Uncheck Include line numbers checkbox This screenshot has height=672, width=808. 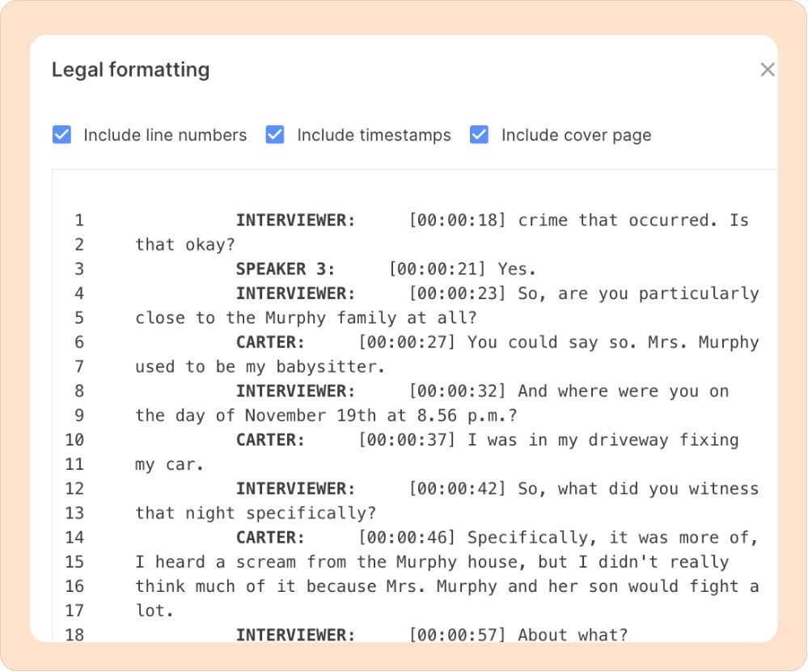tap(61, 135)
